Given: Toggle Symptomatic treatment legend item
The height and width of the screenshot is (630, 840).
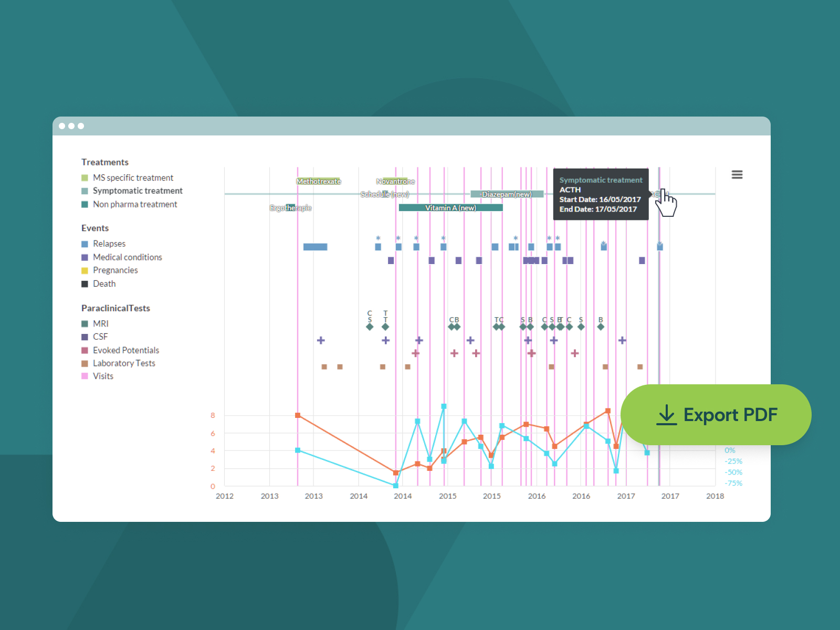Looking at the screenshot, I should click(x=132, y=191).
